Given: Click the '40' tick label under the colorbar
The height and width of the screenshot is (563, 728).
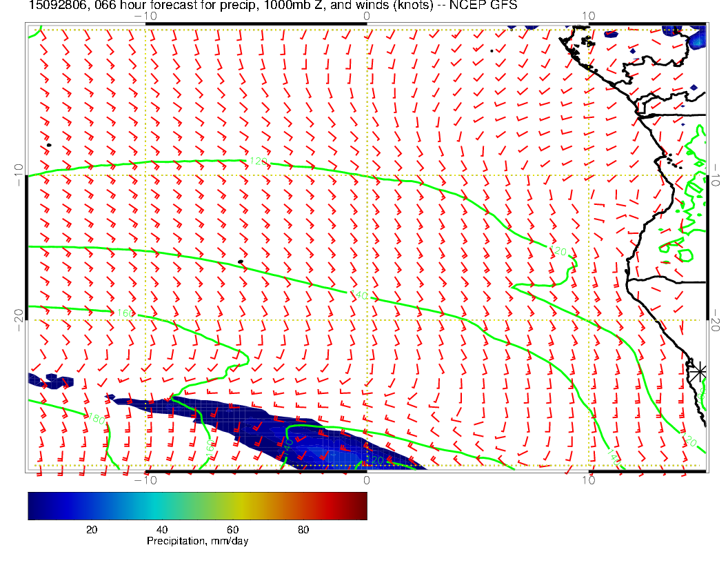Looking at the screenshot, I should [x=161, y=530].
